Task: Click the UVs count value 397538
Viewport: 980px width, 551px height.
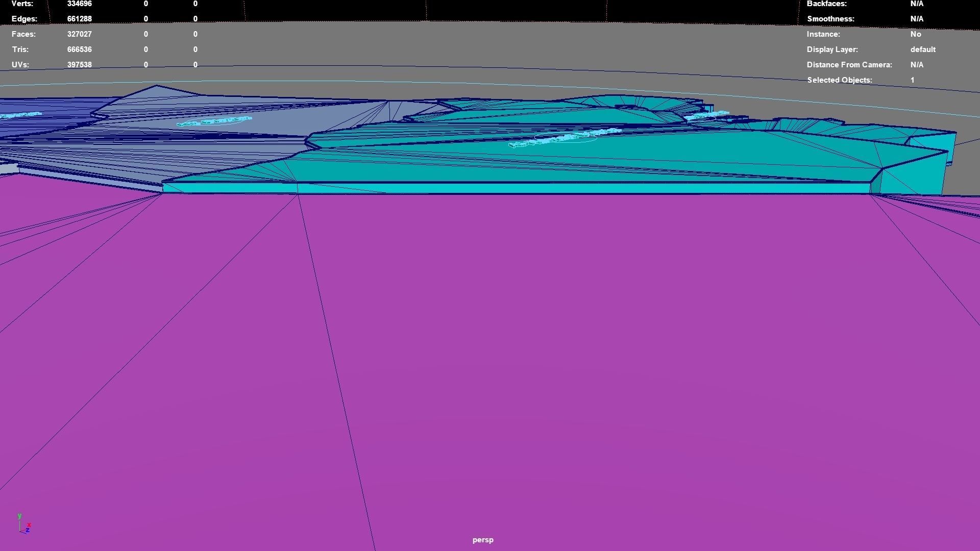Action: coord(79,65)
